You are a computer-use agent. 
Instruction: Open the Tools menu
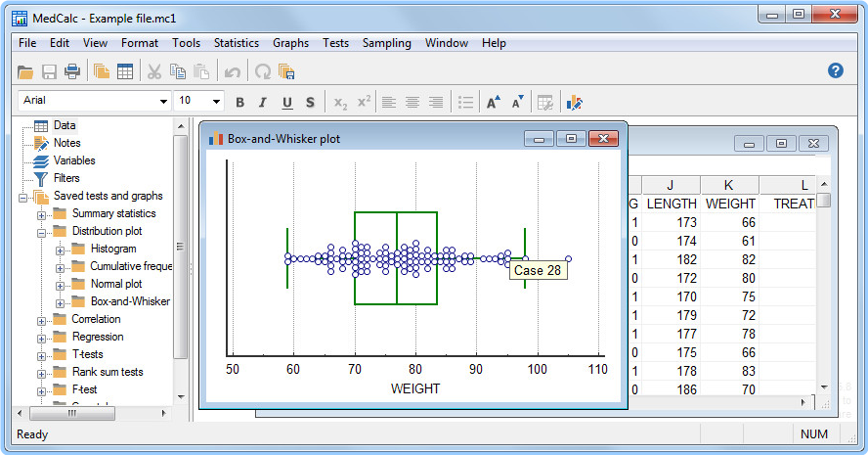(186, 43)
